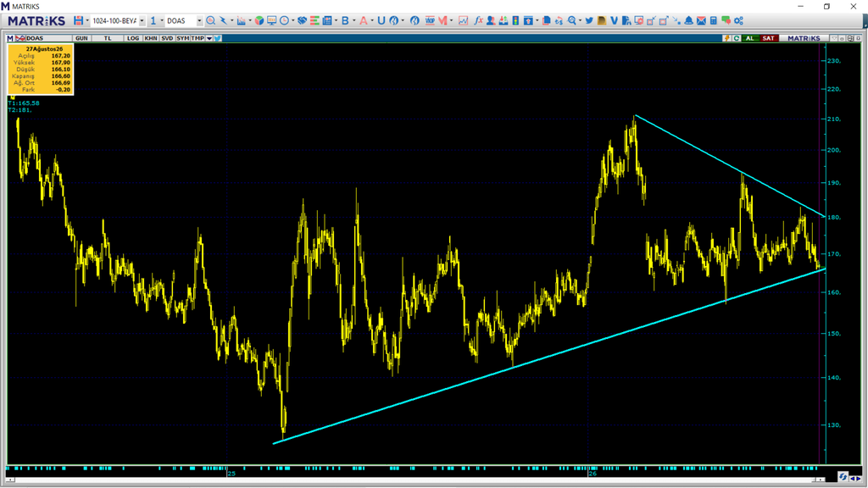
Task: Expand the save icon dropdown arrow
Action: click(x=87, y=20)
